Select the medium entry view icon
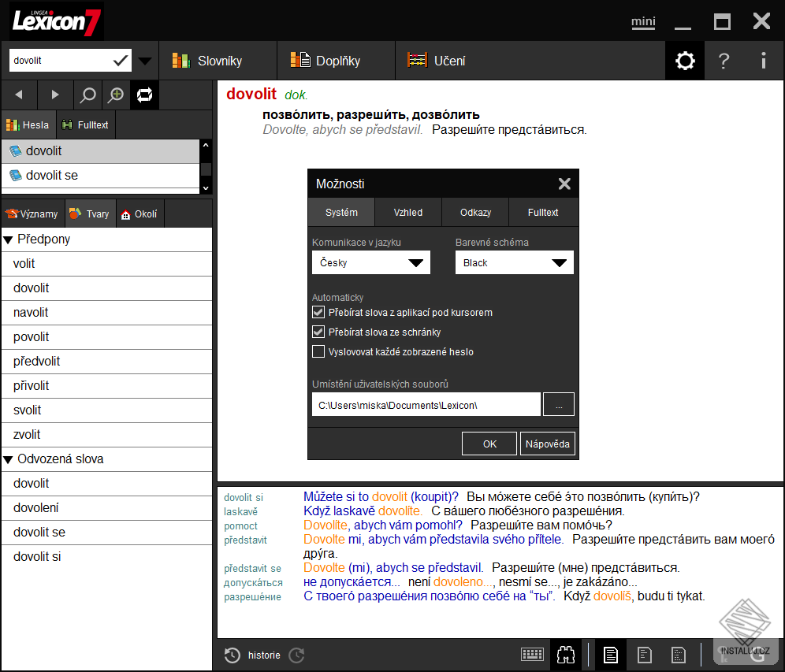Screen dimensions: 785x672 pyautogui.click(x=644, y=655)
